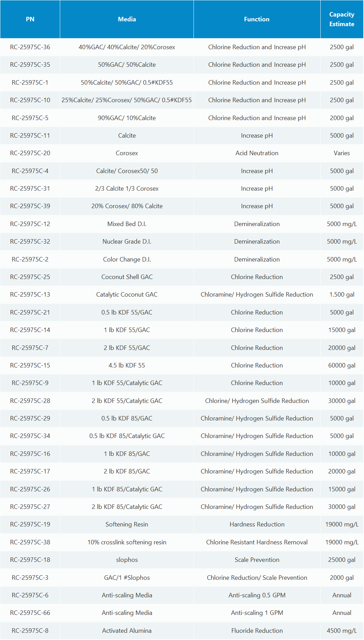Click the Coconut Shell GAC cell

[x=127, y=277]
